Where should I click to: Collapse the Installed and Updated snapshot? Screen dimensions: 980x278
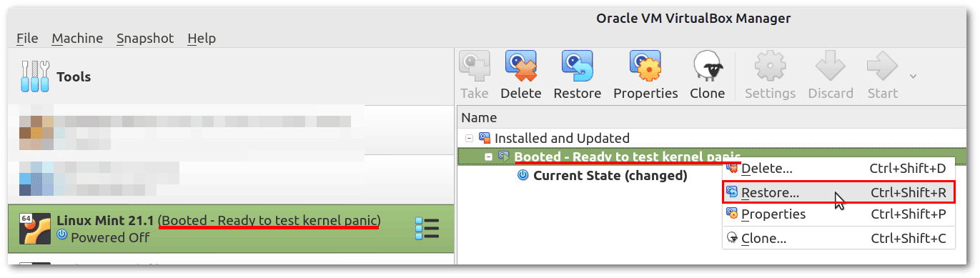point(468,138)
